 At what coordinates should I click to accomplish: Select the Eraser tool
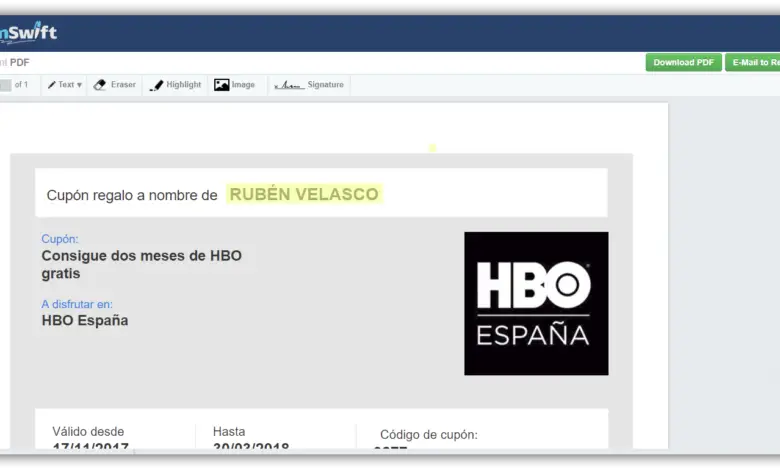tap(115, 85)
